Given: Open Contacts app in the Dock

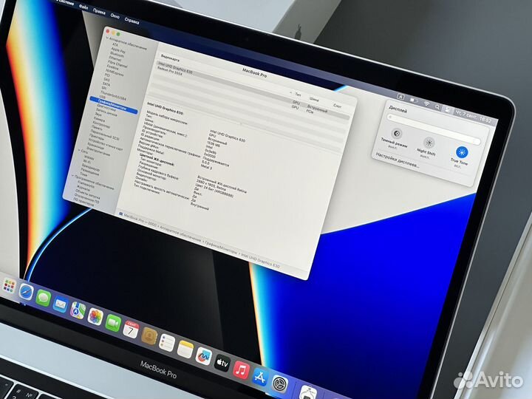Looking at the screenshot, I should 149,336.
